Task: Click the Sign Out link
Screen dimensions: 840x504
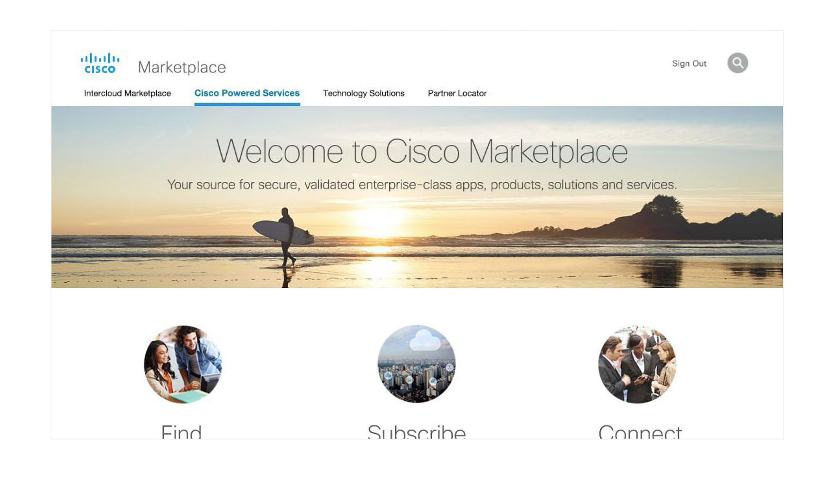Action: coord(689,63)
